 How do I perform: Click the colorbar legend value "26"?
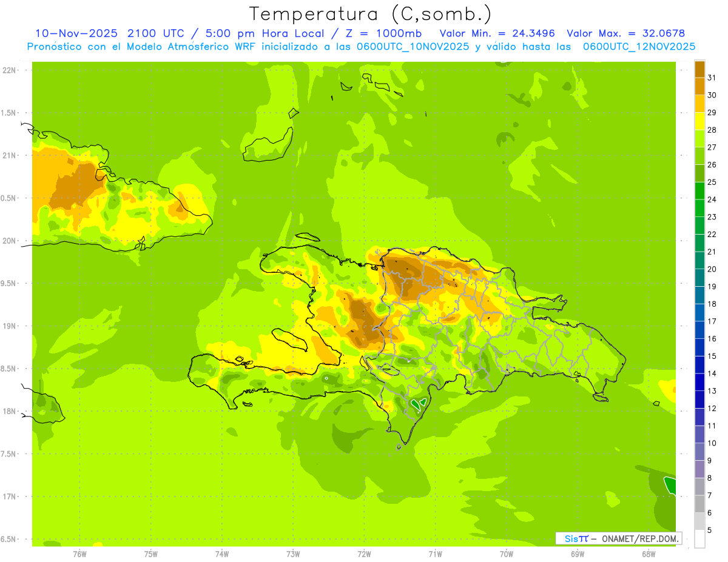[712, 164]
